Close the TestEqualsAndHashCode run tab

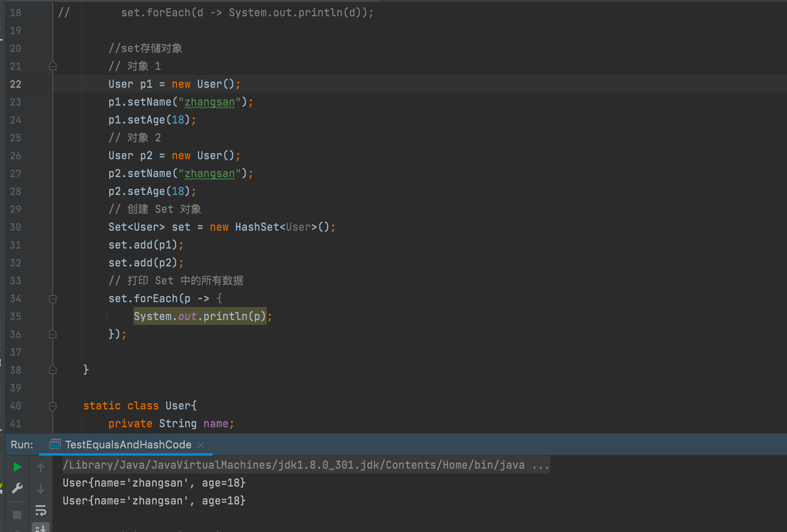click(201, 445)
